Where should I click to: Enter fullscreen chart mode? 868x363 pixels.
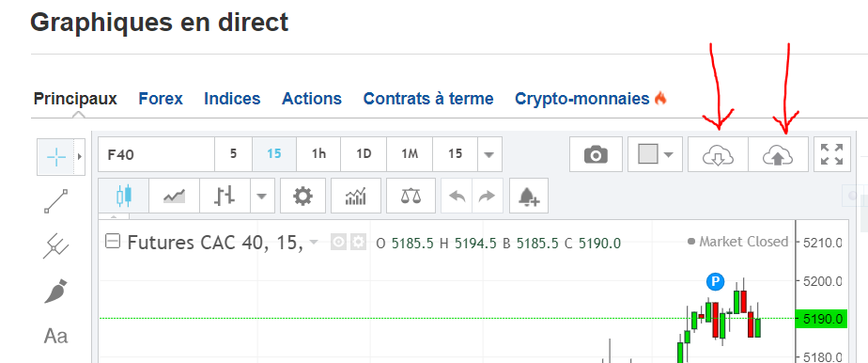831,154
